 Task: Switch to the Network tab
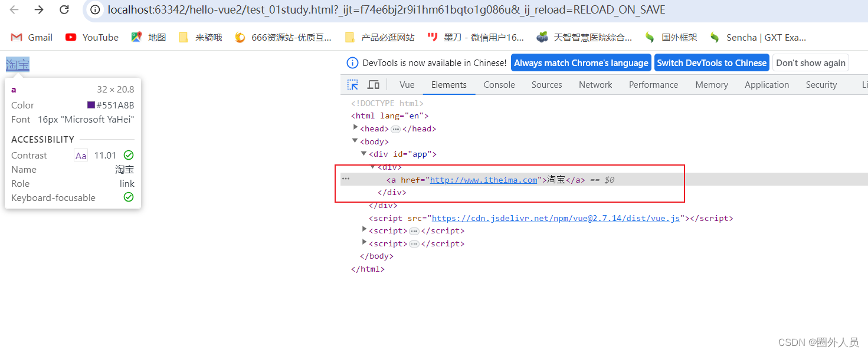click(595, 85)
